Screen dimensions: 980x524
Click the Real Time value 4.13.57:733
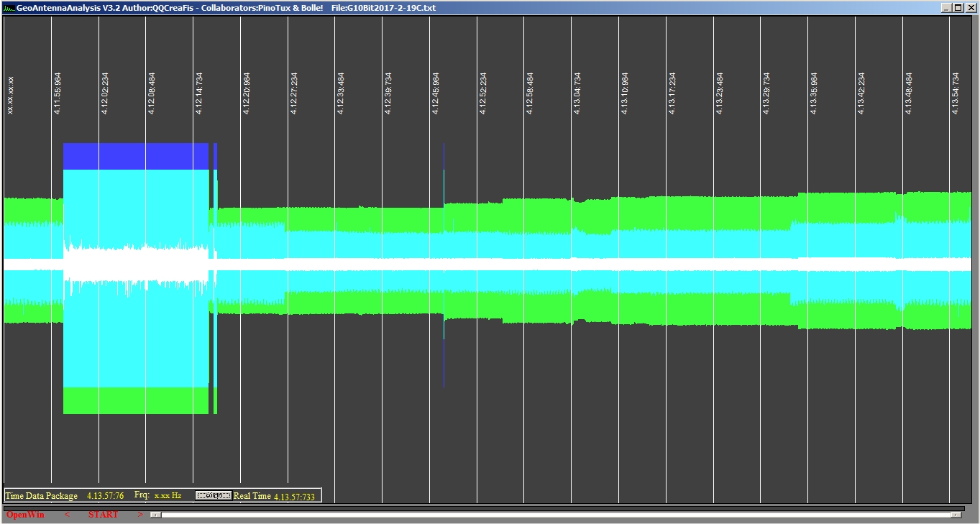294,497
